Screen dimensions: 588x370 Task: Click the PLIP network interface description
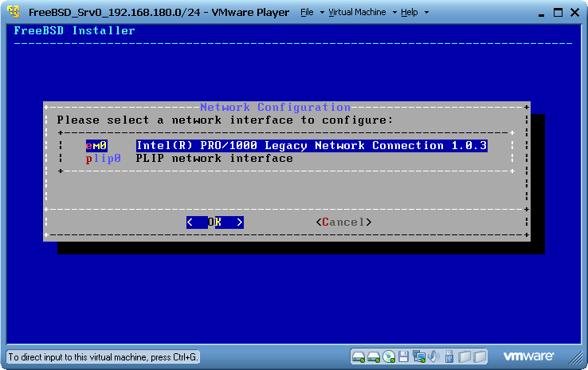tap(214, 159)
